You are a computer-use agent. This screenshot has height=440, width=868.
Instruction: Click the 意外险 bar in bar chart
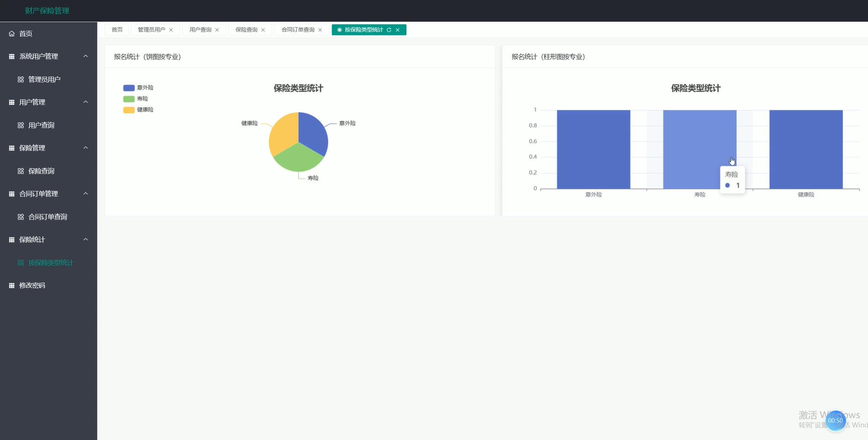(x=593, y=149)
